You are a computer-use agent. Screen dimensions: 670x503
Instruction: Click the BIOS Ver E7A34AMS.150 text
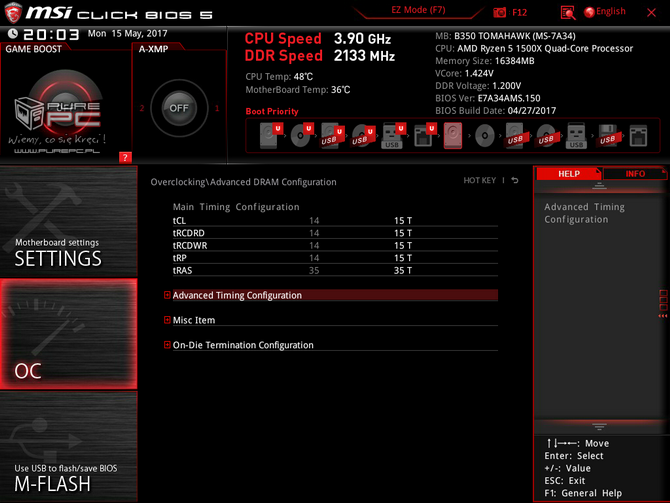coord(488,98)
